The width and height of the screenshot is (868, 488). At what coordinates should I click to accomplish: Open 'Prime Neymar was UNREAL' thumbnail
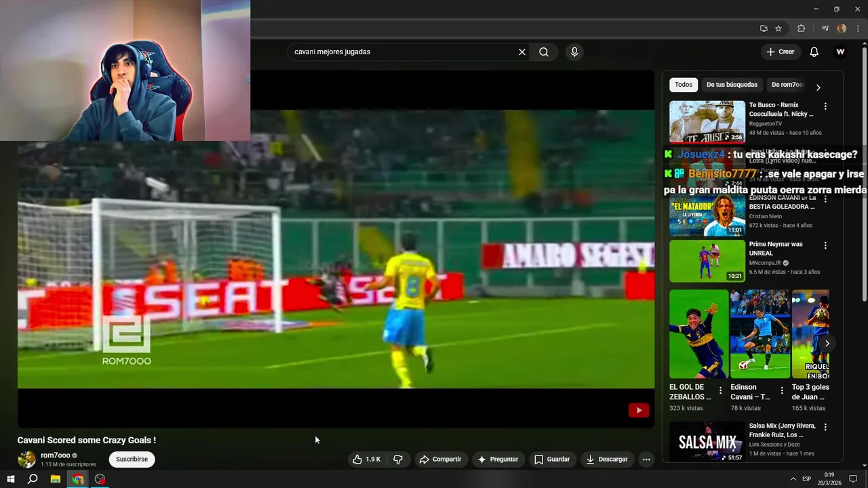[707, 261]
